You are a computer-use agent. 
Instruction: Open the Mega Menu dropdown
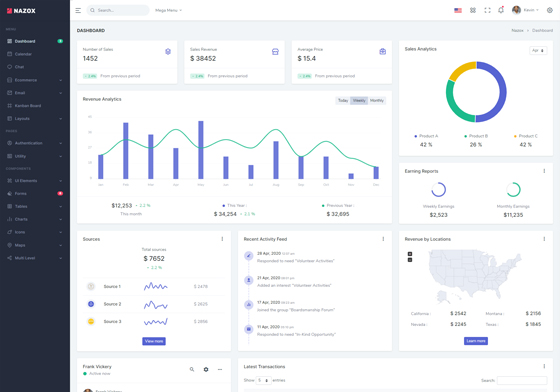pos(169,10)
